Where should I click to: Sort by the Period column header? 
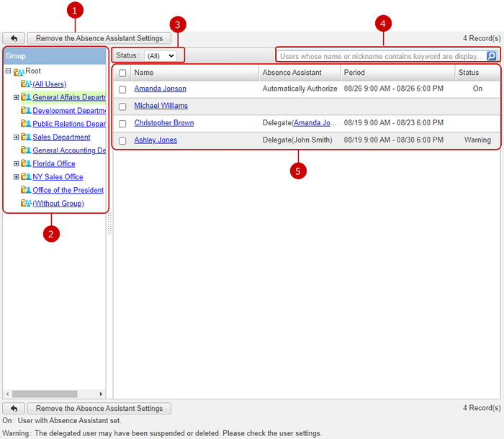coord(354,73)
